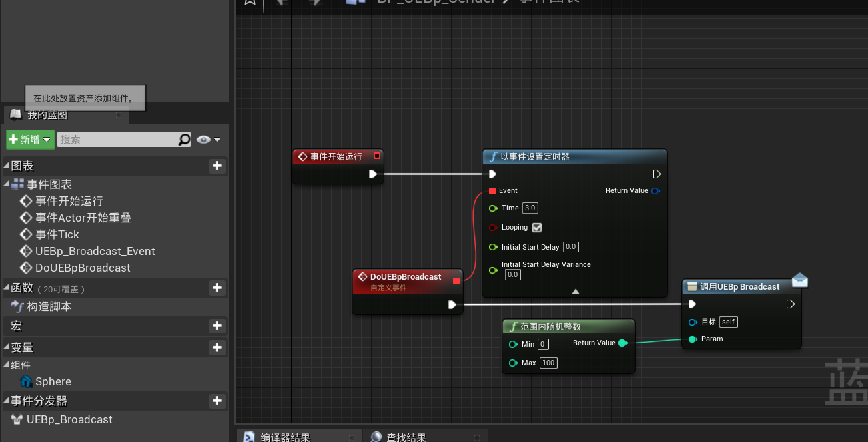Viewport: 868px width, 442px height.
Task: Click the red delegate pin on 事件开始运行 node
Action: pos(377,156)
